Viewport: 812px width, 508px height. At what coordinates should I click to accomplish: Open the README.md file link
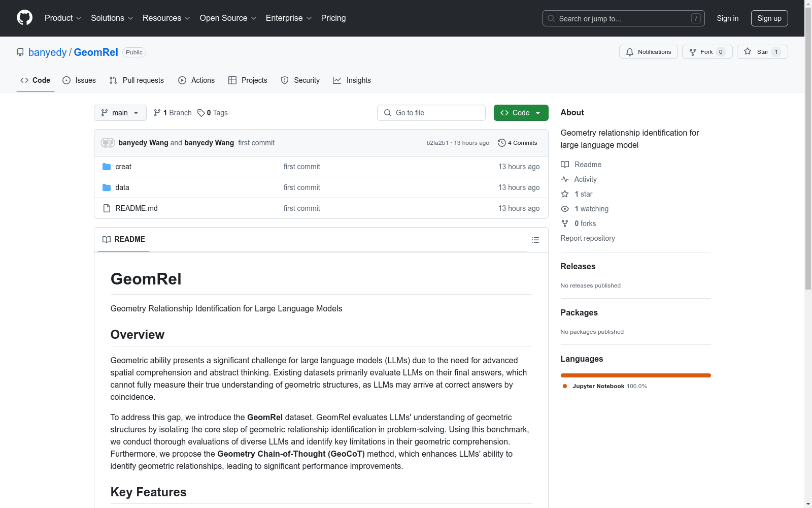tap(137, 208)
